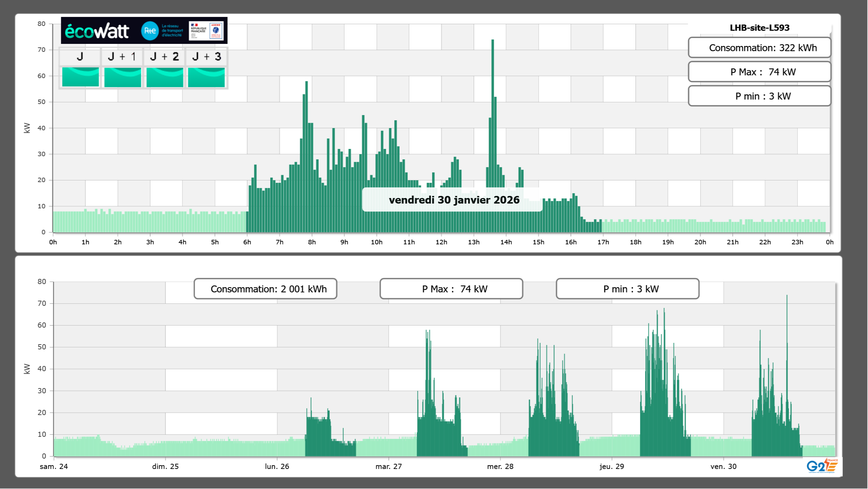Click the Consommation: 2 001 kWh box
The width and height of the screenshot is (868, 489).
point(265,289)
